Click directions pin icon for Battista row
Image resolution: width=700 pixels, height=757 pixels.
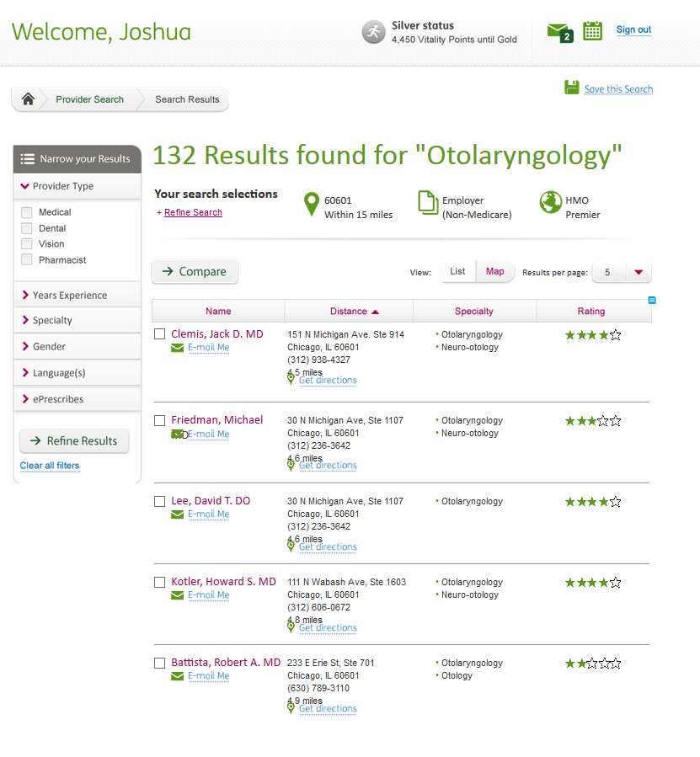tap(291, 707)
